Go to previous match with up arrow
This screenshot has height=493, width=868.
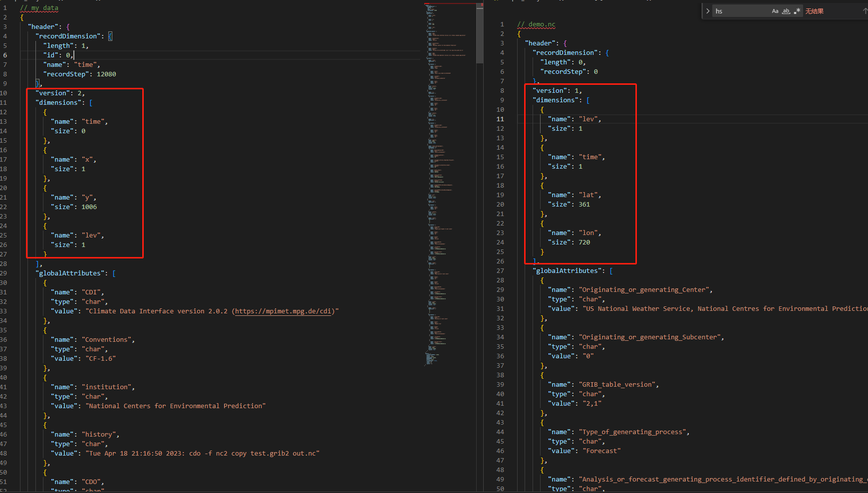tap(865, 11)
